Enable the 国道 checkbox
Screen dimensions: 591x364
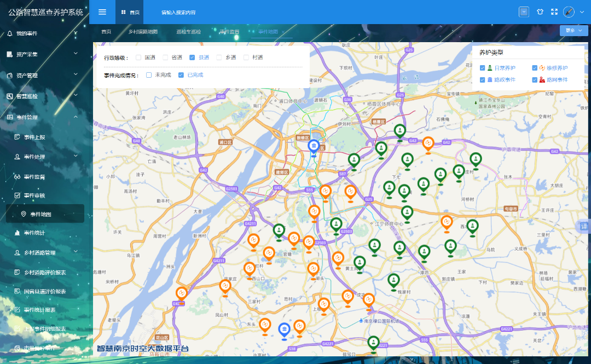click(x=138, y=57)
